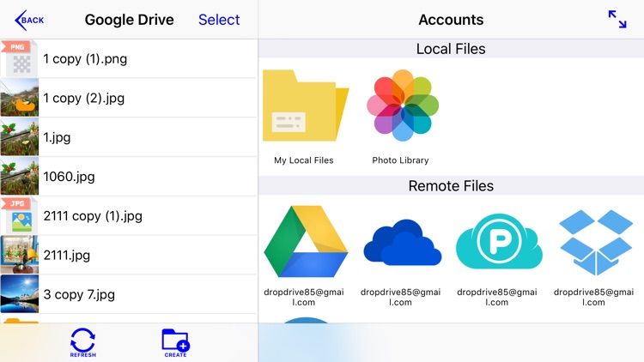Select file name 3 copy 7.jpg
Image resolution: width=644 pixels, height=362 pixels.
pyautogui.click(x=79, y=295)
